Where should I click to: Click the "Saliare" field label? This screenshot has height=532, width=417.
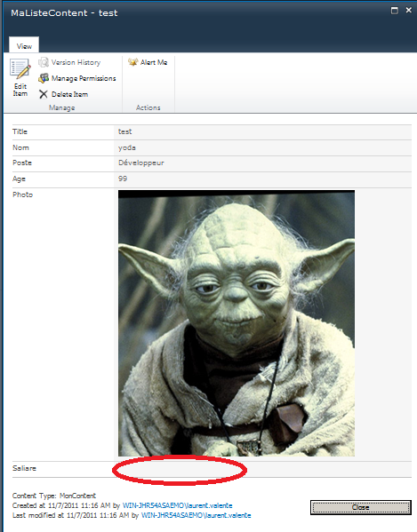[24, 468]
